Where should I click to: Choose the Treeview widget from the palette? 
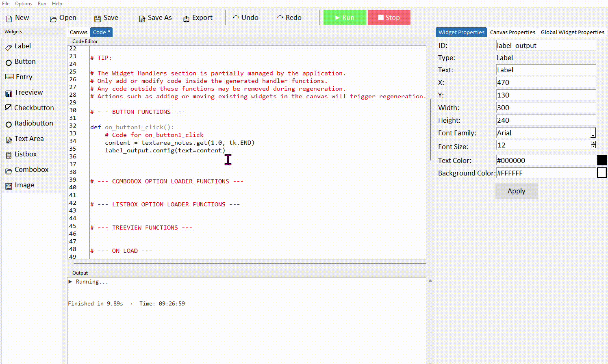coord(27,92)
